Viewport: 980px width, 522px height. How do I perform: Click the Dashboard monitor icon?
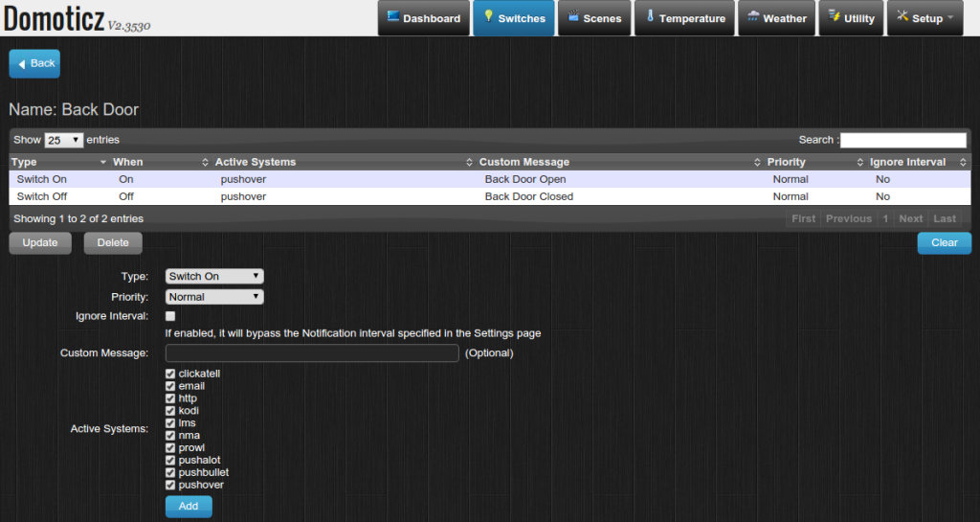pyautogui.click(x=393, y=16)
